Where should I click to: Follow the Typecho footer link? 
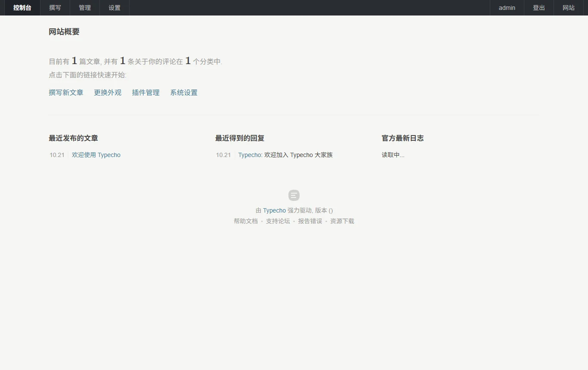(274, 210)
